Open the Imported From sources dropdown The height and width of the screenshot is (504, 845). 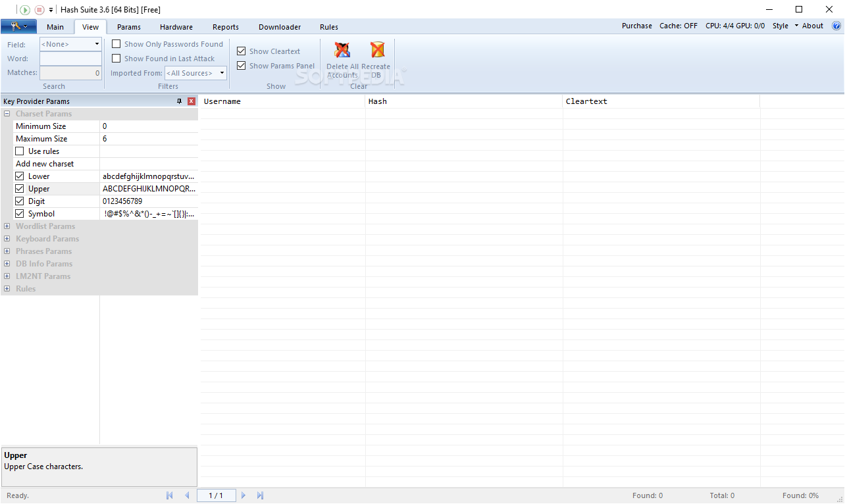[222, 73]
